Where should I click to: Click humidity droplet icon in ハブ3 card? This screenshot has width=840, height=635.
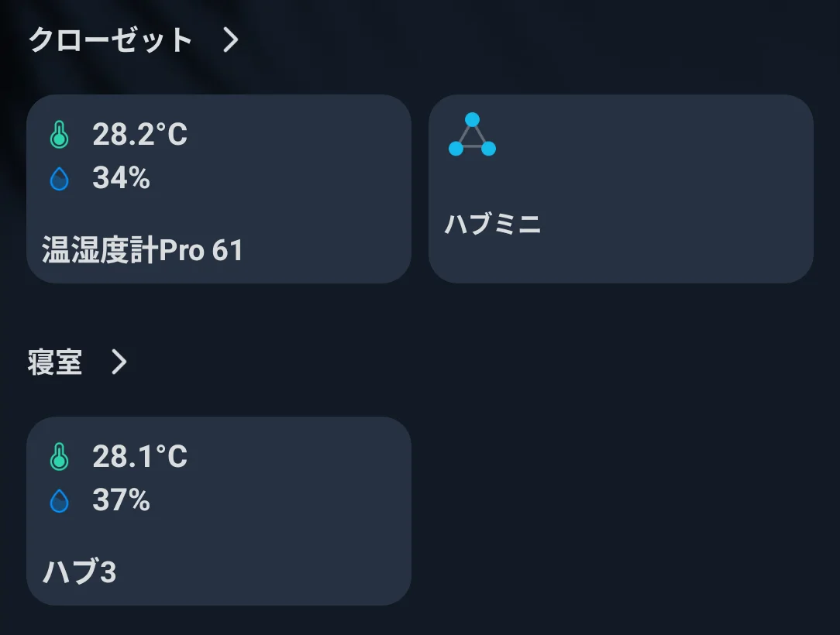(60, 502)
